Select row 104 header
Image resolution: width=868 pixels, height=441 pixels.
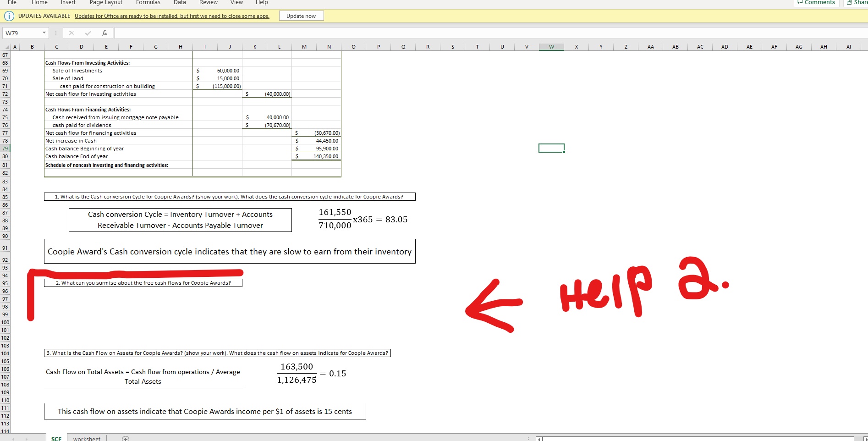[x=5, y=353]
